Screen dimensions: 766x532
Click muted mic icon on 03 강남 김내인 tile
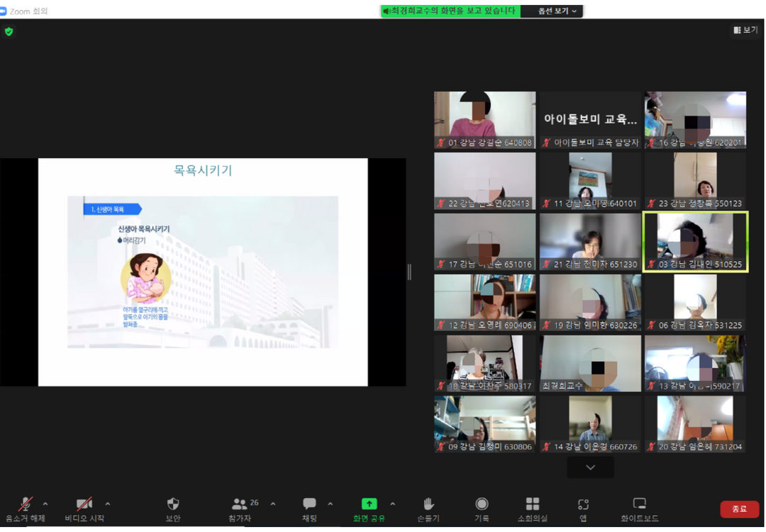click(651, 265)
